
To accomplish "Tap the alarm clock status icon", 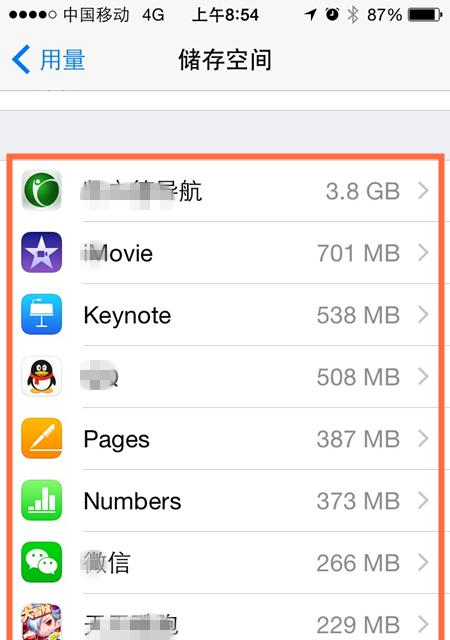I will [332, 15].
